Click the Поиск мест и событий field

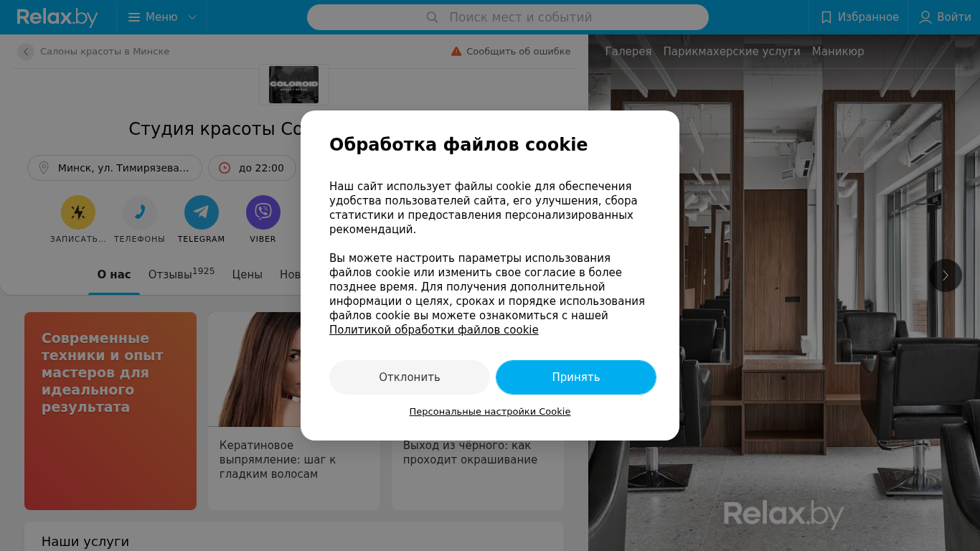[508, 17]
